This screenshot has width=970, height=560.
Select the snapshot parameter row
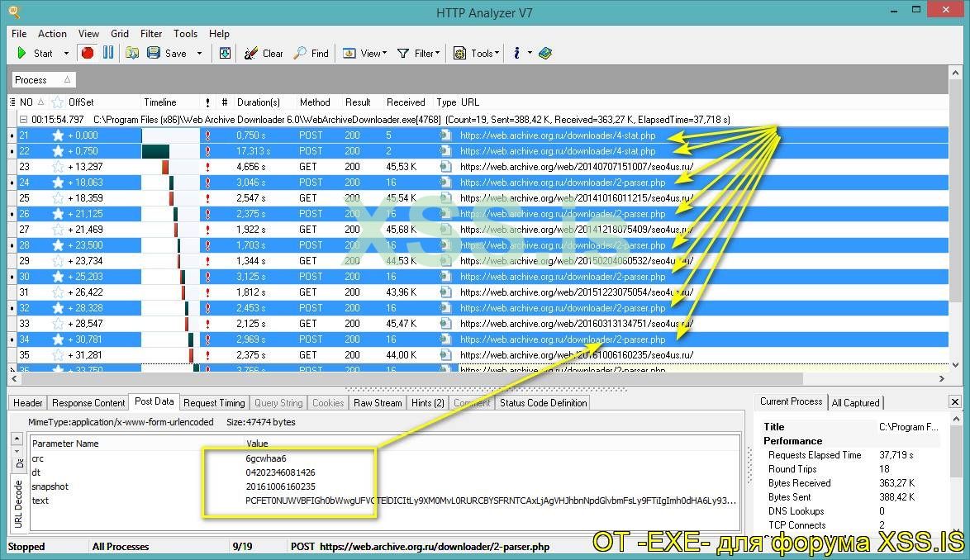click(x=50, y=486)
